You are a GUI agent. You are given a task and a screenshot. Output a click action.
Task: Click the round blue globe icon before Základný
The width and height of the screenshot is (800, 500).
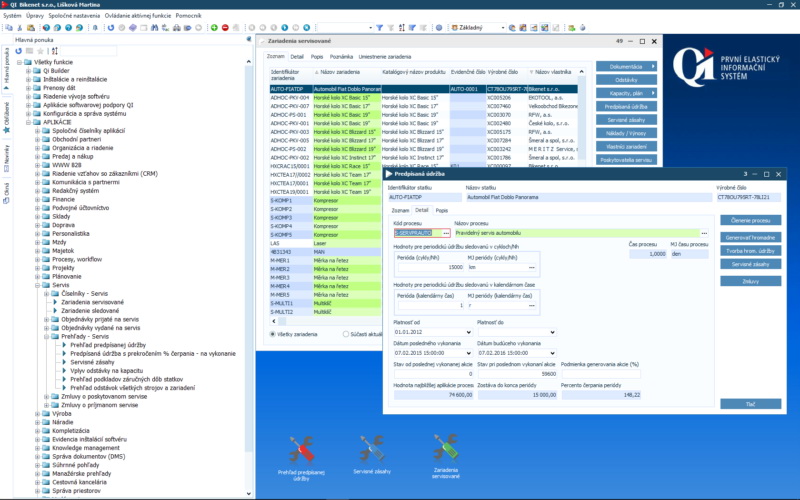click(439, 28)
